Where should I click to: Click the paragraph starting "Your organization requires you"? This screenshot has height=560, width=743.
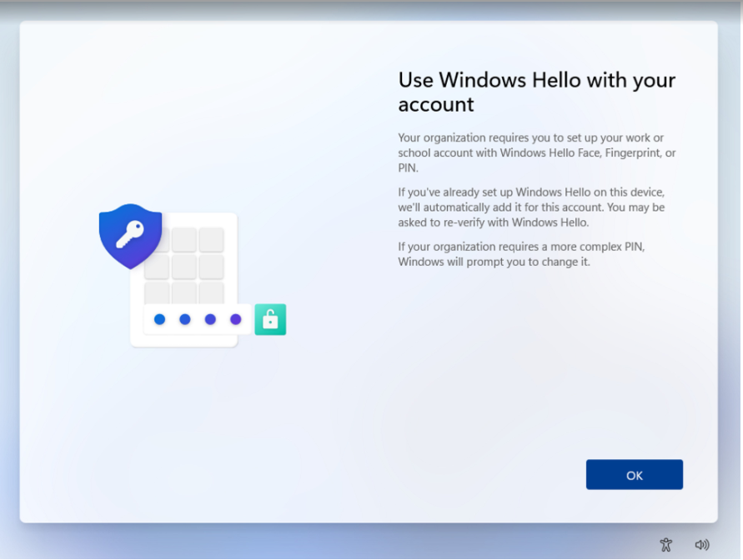[x=536, y=152]
